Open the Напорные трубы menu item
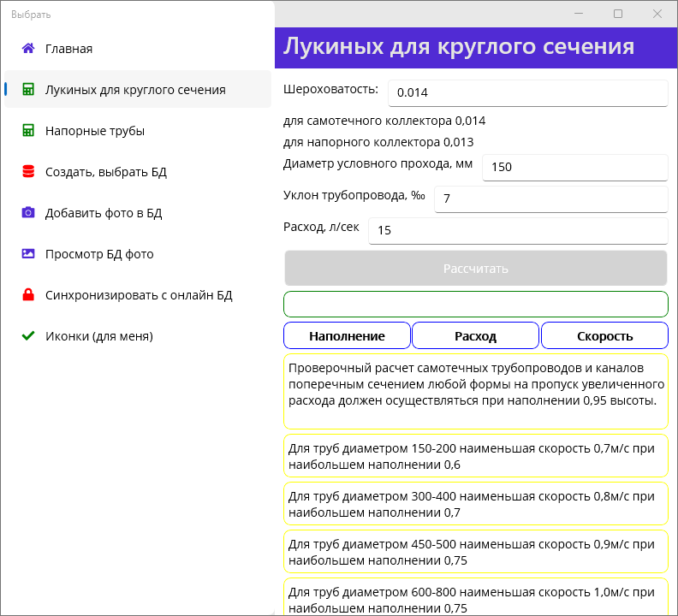Image resolution: width=678 pixels, height=616 pixels. pos(95,131)
